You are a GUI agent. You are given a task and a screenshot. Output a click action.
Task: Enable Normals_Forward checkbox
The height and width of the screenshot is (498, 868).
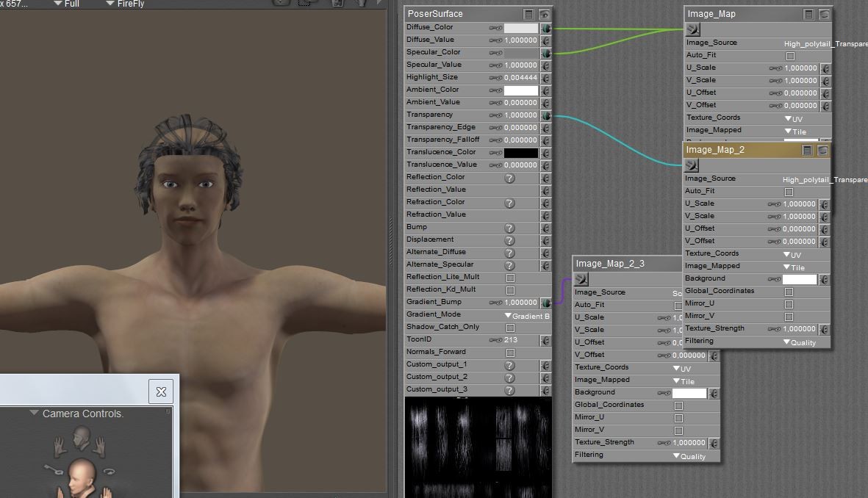510,353
